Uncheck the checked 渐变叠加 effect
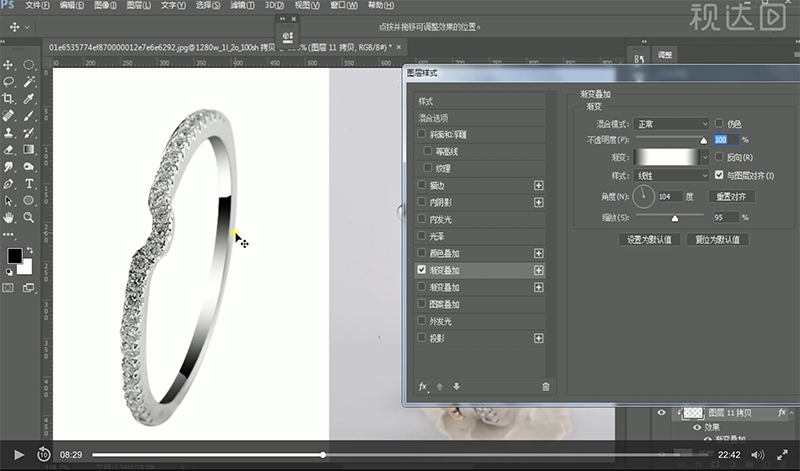800x471 pixels. point(421,269)
